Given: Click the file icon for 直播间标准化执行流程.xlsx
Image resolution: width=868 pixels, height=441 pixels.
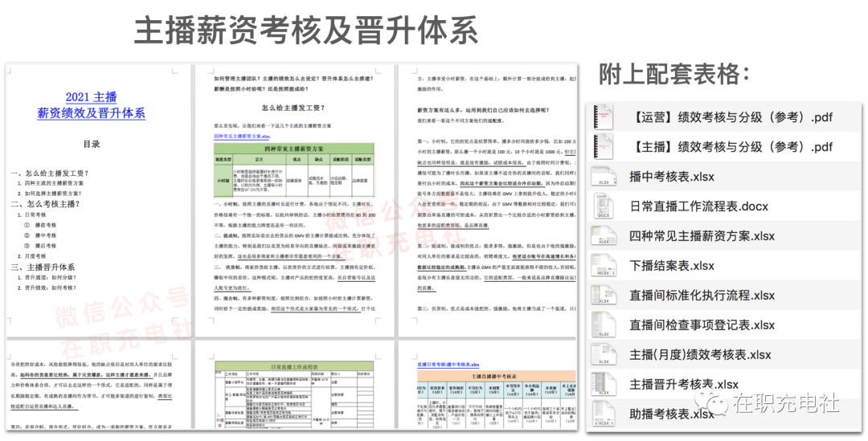Looking at the screenshot, I should (604, 296).
